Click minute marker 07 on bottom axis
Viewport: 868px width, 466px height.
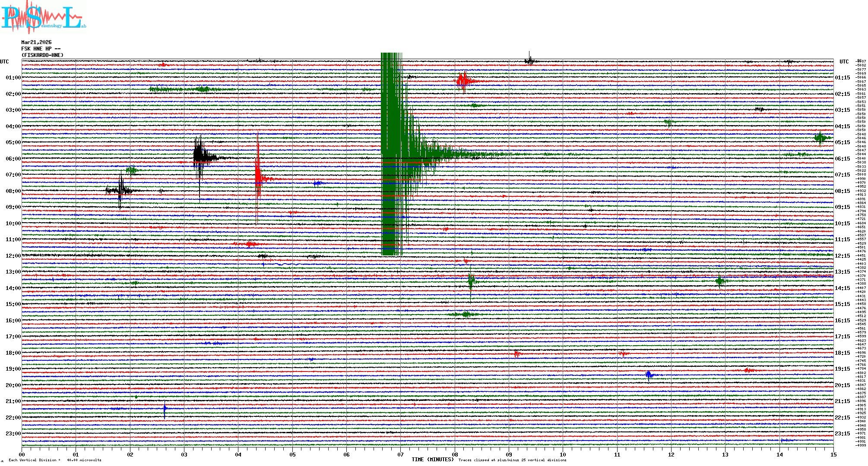pos(401,454)
